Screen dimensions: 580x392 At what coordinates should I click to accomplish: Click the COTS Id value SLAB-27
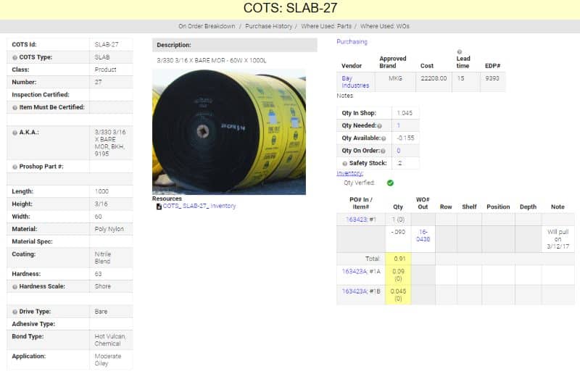(107, 44)
